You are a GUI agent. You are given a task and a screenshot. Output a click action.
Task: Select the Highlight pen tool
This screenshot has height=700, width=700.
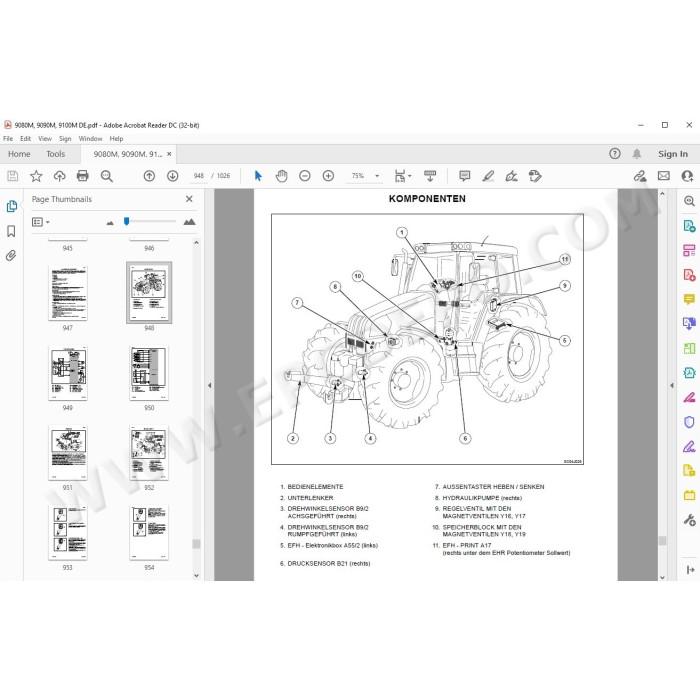click(488, 176)
